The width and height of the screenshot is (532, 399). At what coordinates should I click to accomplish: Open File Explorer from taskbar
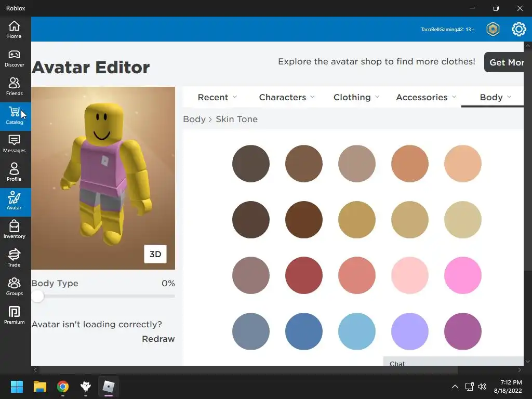click(x=39, y=387)
